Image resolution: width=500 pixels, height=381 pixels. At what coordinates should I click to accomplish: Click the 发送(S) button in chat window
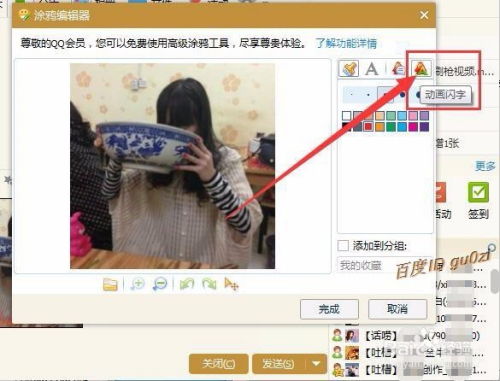(279, 364)
